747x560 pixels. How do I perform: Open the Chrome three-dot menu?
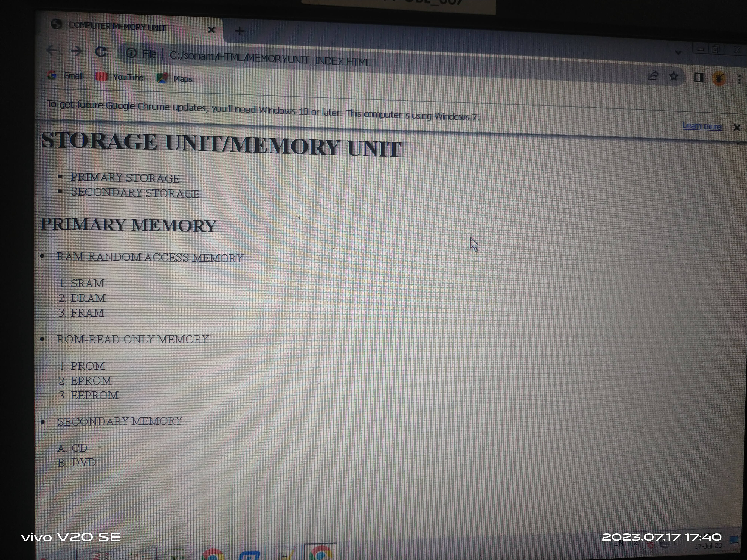tap(739, 80)
